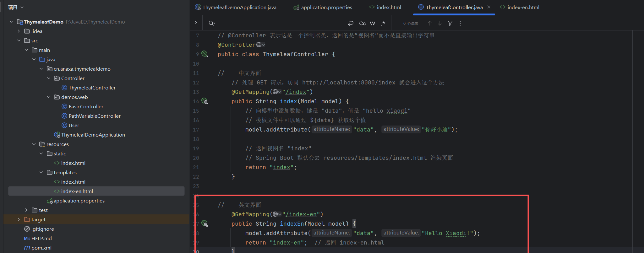Select index.html under templates folder
Viewport: 644px width, 253px height.
70,182
